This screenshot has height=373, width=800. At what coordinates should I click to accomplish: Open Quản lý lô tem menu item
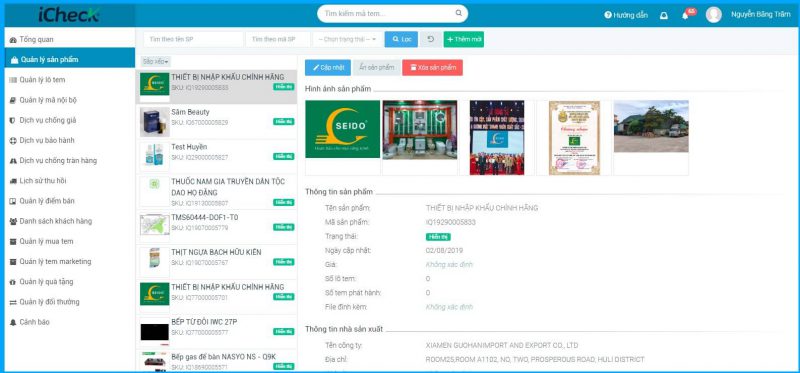point(69,80)
